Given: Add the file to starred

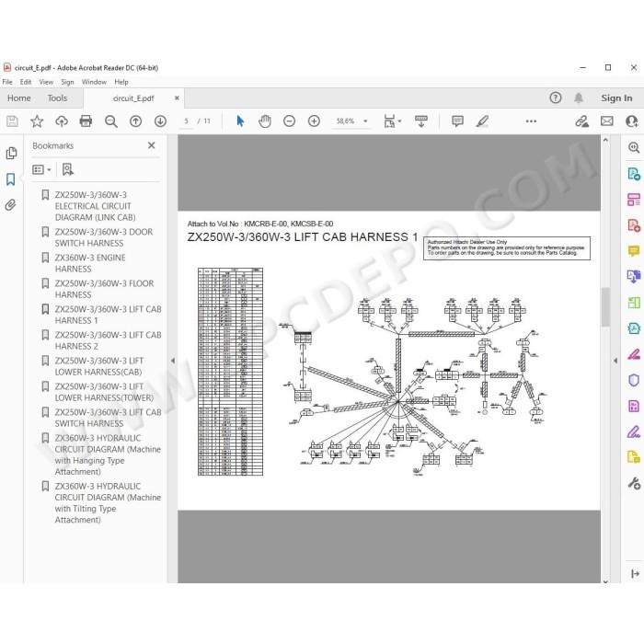Looking at the screenshot, I should tap(37, 121).
